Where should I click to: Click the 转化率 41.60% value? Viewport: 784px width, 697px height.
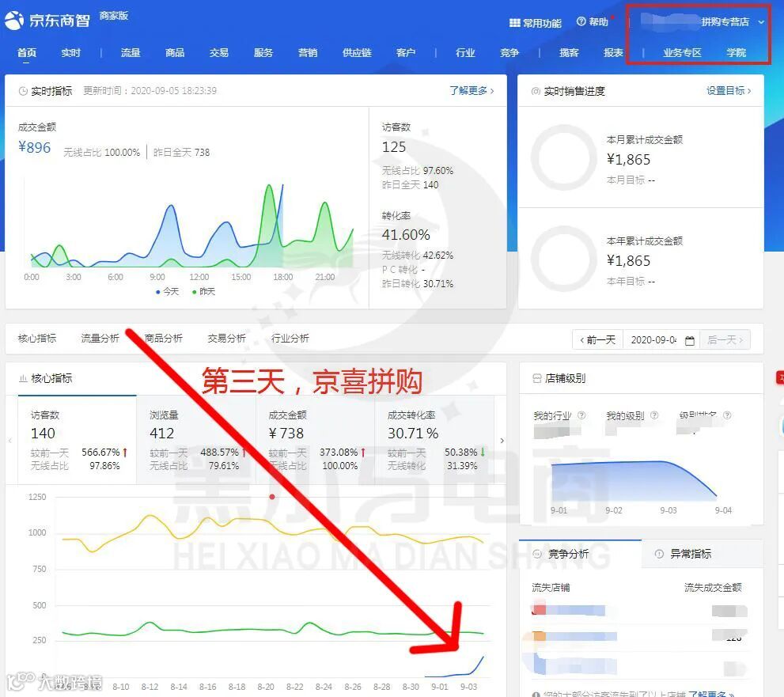click(x=406, y=234)
